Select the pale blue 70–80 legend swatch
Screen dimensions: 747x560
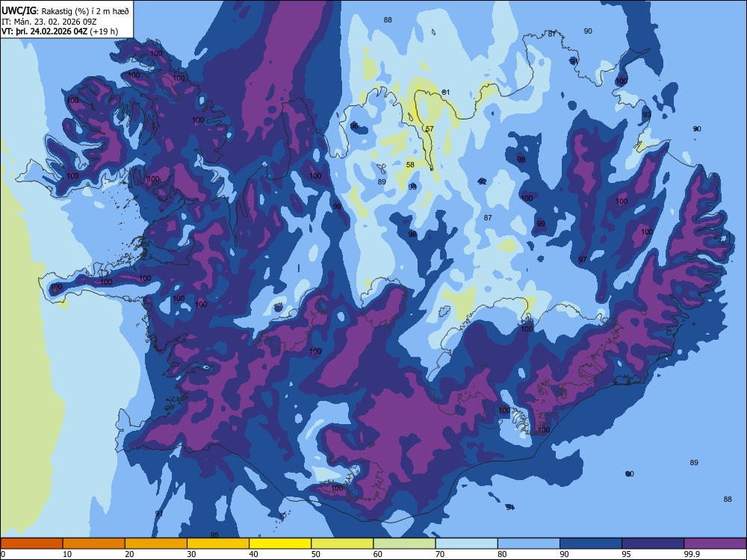coord(466,544)
